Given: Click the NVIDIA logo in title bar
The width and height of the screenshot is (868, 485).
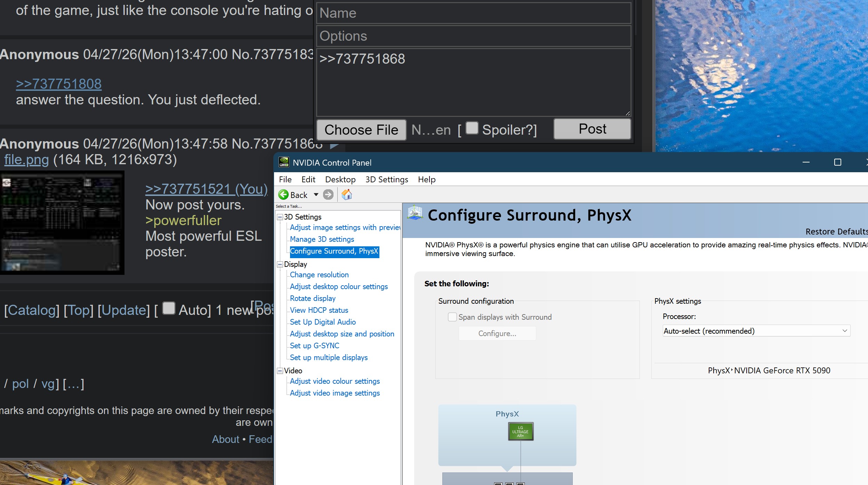Looking at the screenshot, I should pyautogui.click(x=284, y=162).
